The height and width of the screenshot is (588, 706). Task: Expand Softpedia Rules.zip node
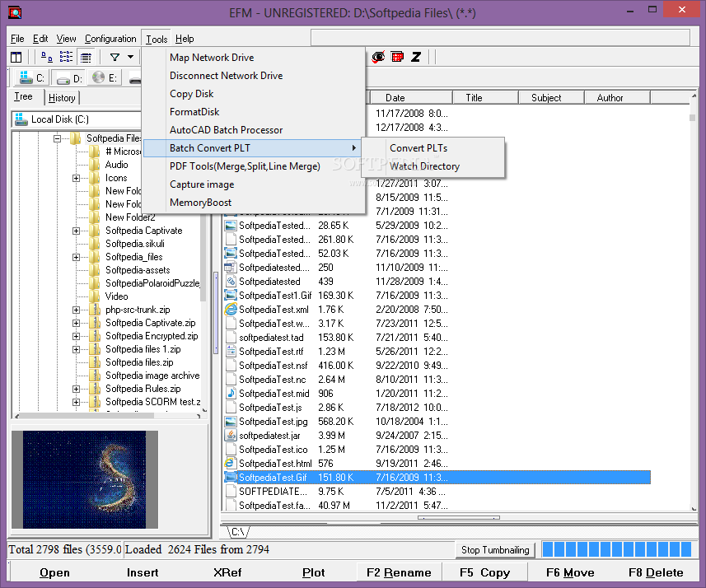pyautogui.click(x=76, y=389)
